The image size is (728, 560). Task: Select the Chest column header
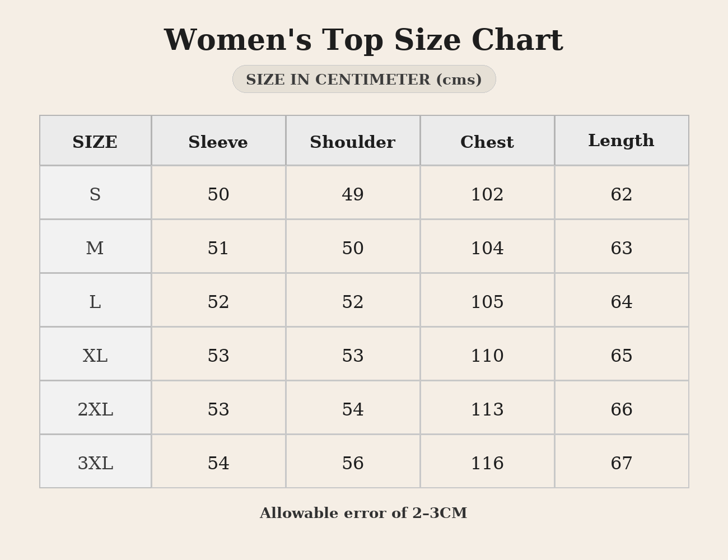487,142
